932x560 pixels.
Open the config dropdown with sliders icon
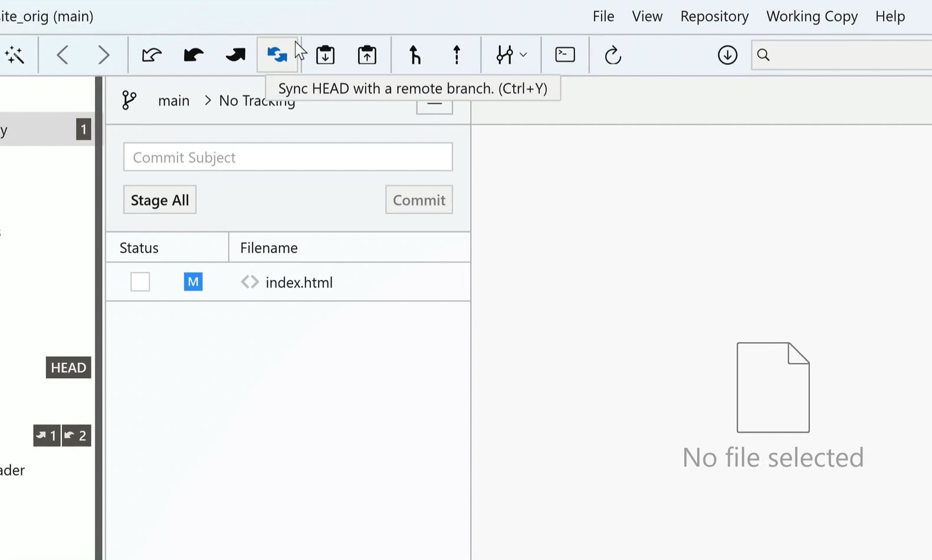[510, 55]
